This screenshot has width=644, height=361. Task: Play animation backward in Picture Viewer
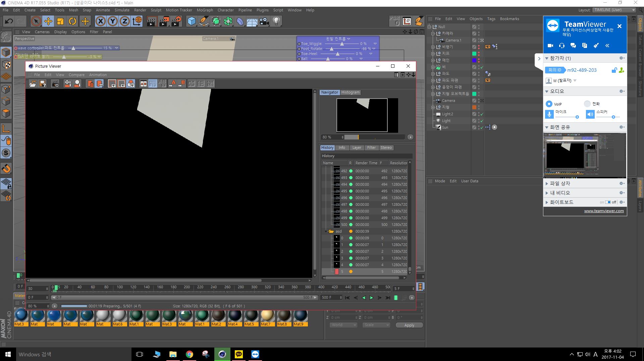pyautogui.click(x=364, y=298)
